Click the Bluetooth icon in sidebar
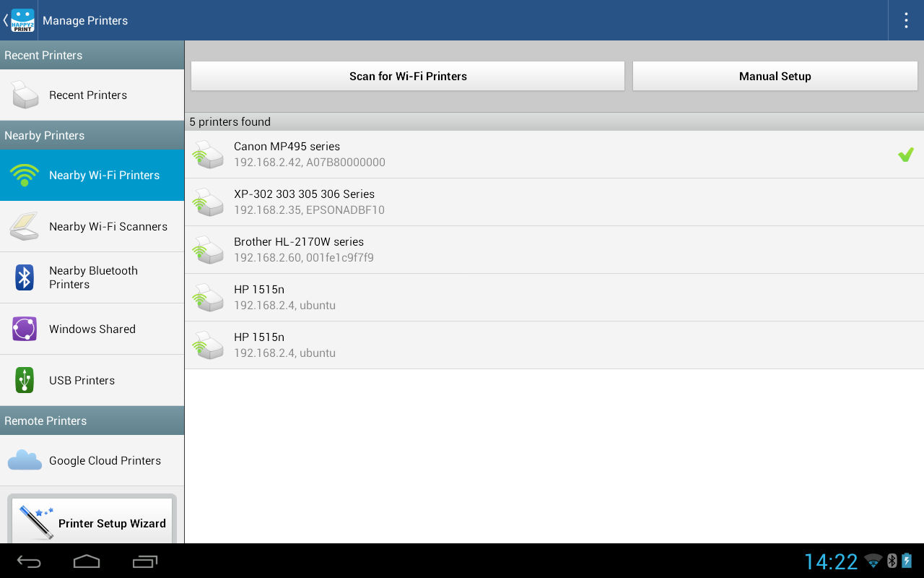Screen dimensions: 924x578 25,277
